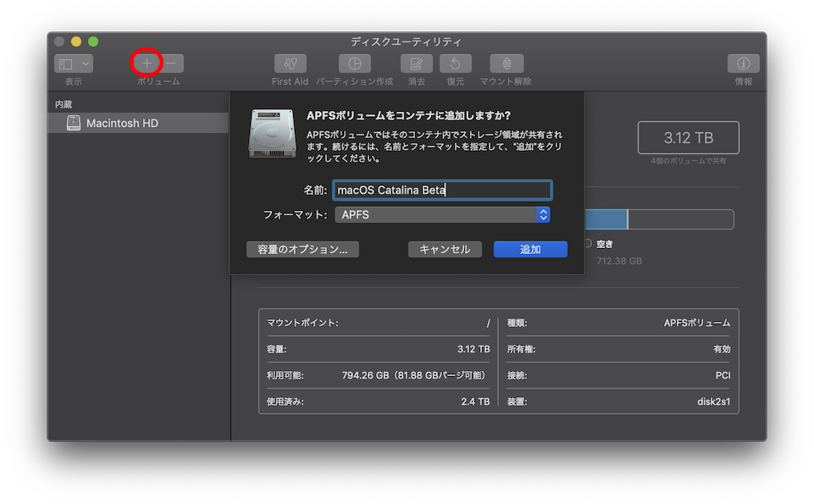Run First Aid from the toolbar
Viewport: 814px width, 504px height.
[291, 64]
